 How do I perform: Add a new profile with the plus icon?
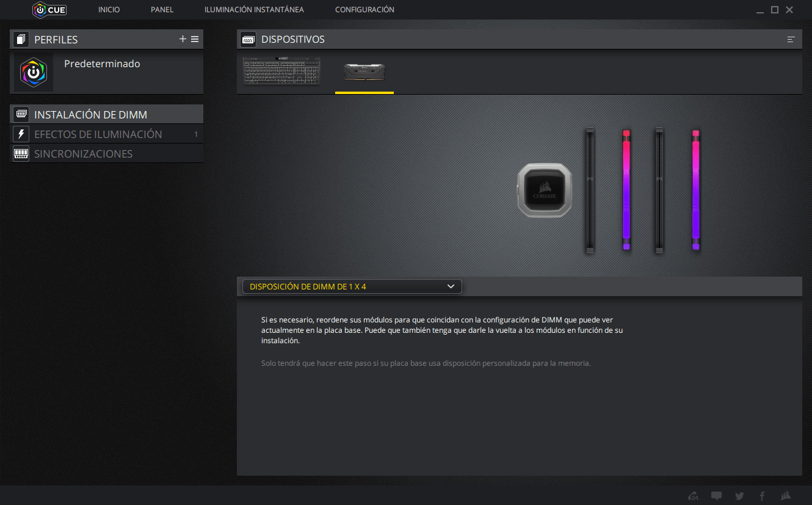(x=183, y=39)
